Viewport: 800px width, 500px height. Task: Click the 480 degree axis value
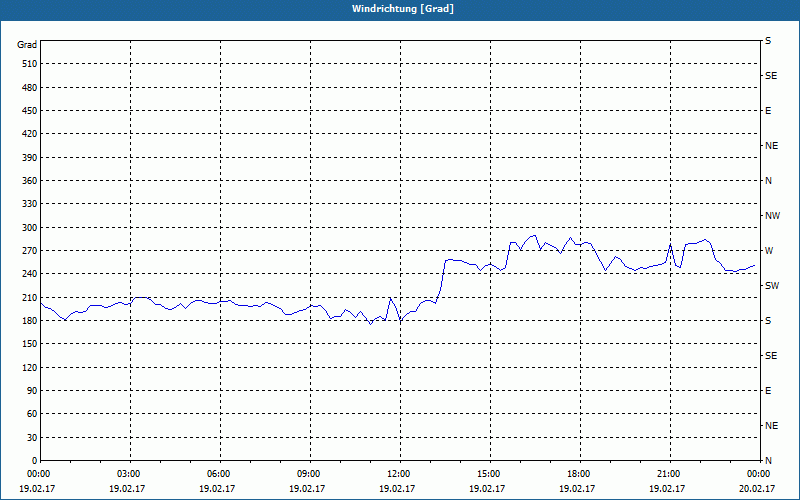point(30,88)
